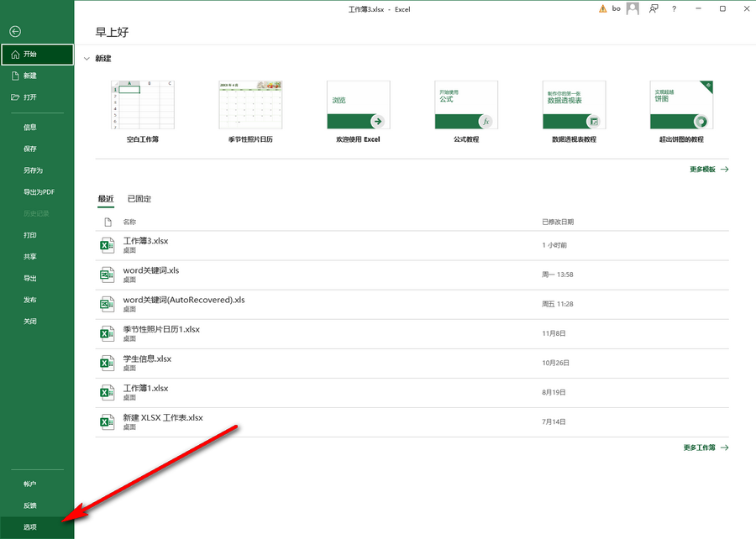Click the Excel icon beside 学生信息.xlsx
Screen dimensions: 756x539
pyautogui.click(x=107, y=362)
